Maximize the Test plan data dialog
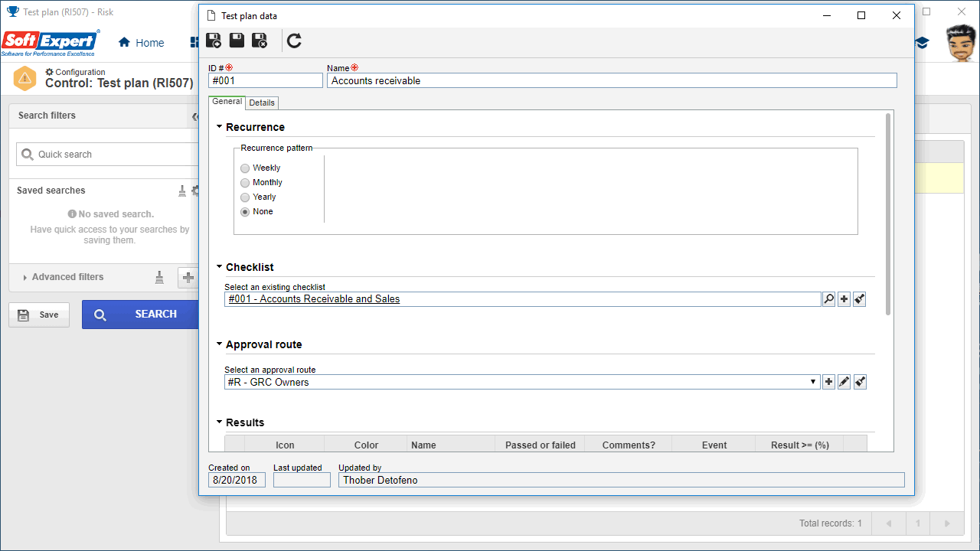This screenshot has width=980, height=551. (861, 15)
